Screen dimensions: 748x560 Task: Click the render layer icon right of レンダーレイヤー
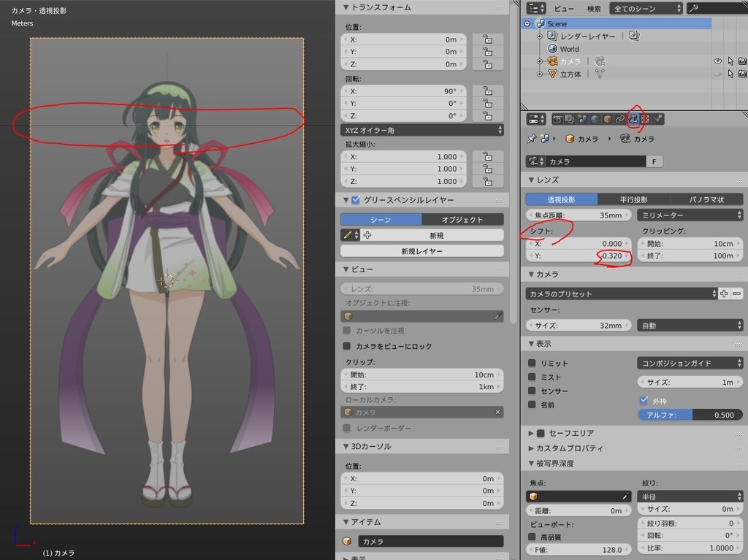(635, 36)
